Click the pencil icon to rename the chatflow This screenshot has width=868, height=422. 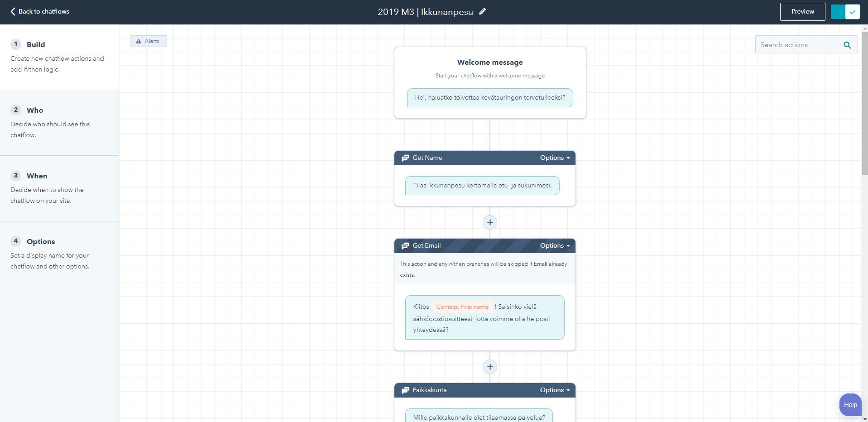482,12
